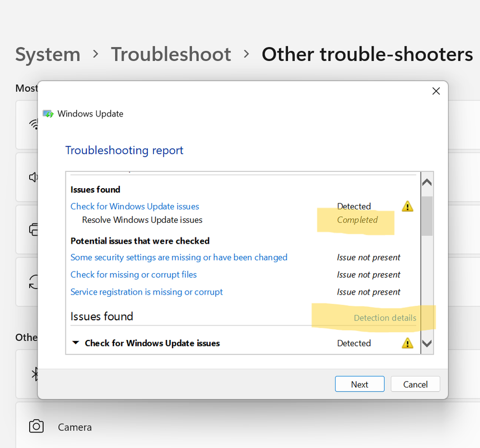The width and height of the screenshot is (480, 448).
Task: Open Some security settings are missing link
Action: click(x=179, y=258)
